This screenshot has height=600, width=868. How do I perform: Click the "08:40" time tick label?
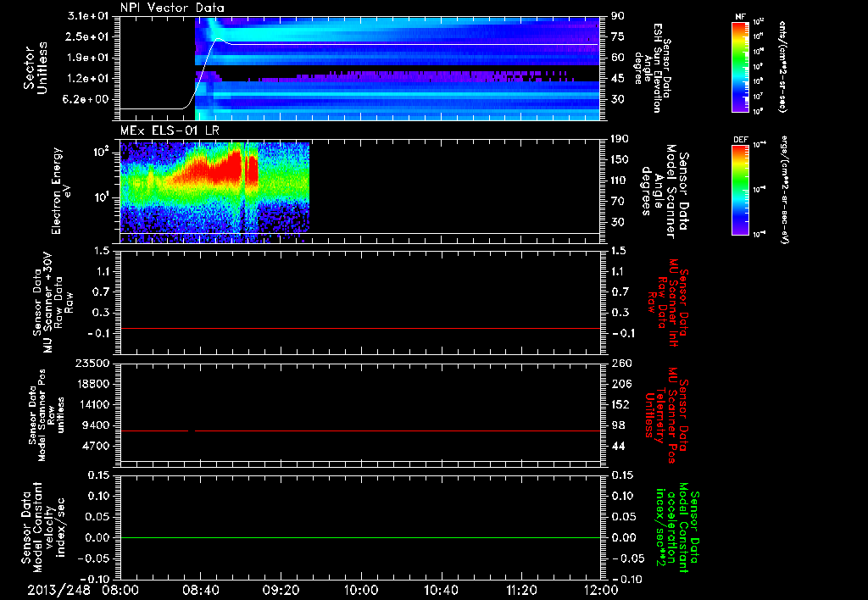tap(200, 590)
